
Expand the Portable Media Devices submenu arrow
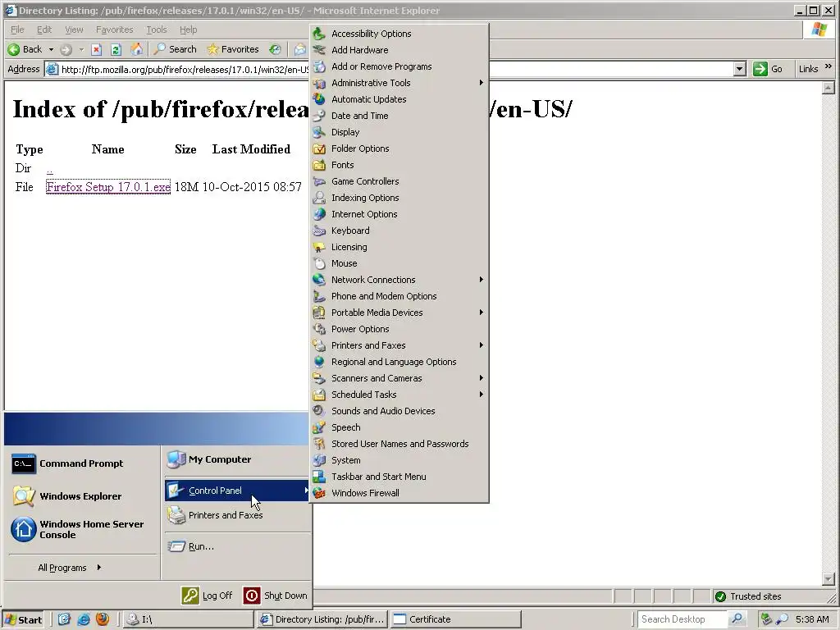(481, 313)
